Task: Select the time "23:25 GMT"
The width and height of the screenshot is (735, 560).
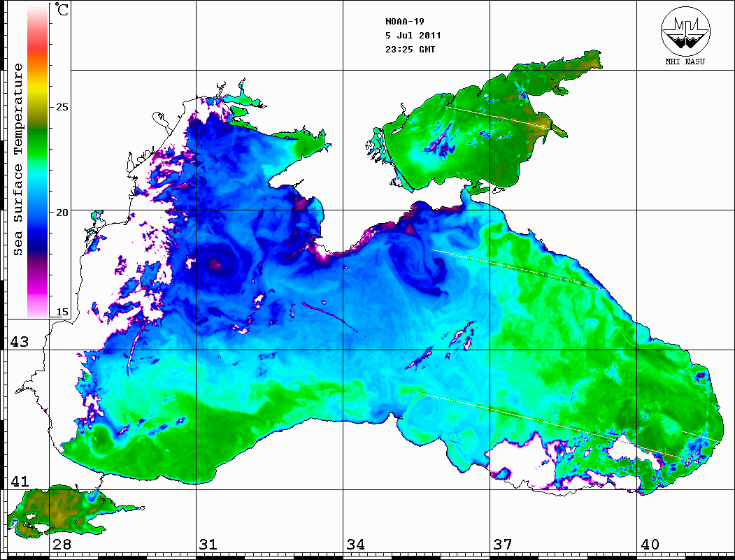Action: click(x=410, y=49)
